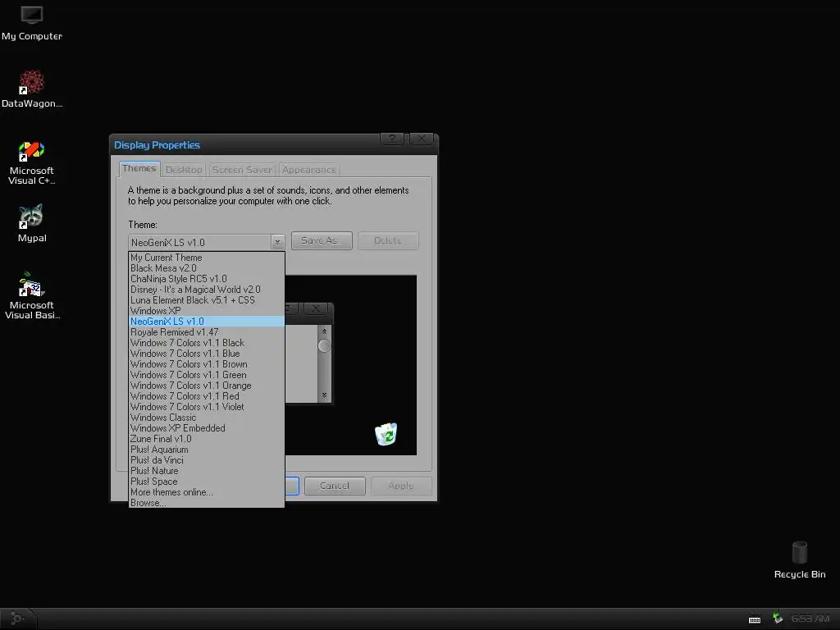Launch the Mypal browser shortcut
This screenshot has height=630, width=840.
point(32,223)
